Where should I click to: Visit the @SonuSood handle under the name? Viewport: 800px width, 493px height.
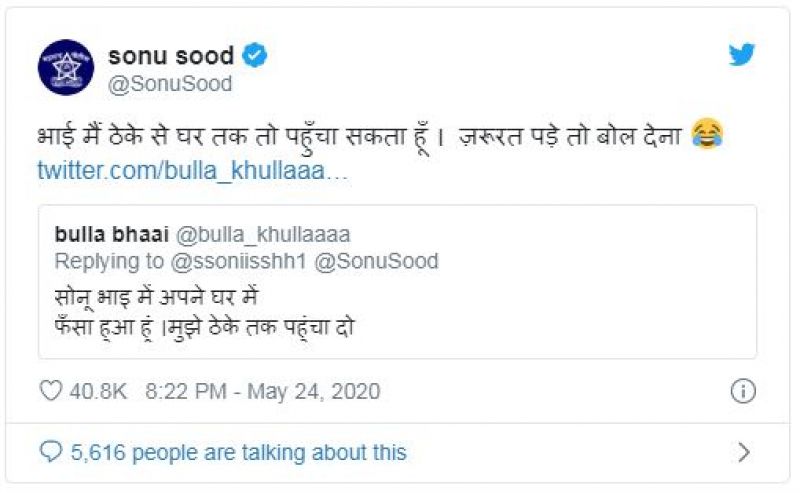point(169,84)
